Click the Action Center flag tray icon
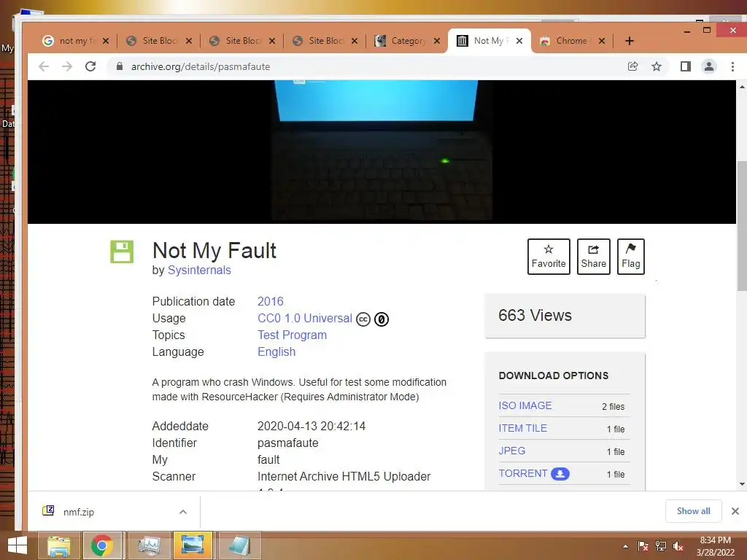The image size is (747, 560). (x=643, y=546)
